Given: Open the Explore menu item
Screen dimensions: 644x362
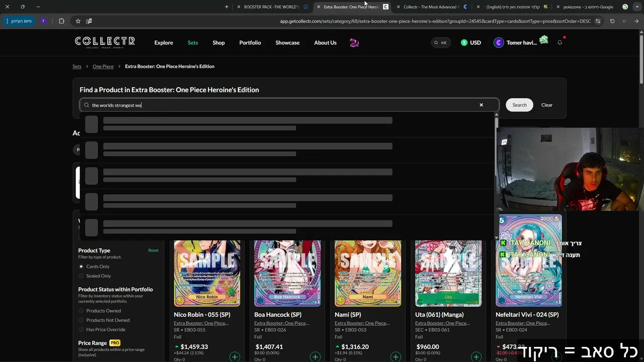Looking at the screenshot, I should pos(164,43).
